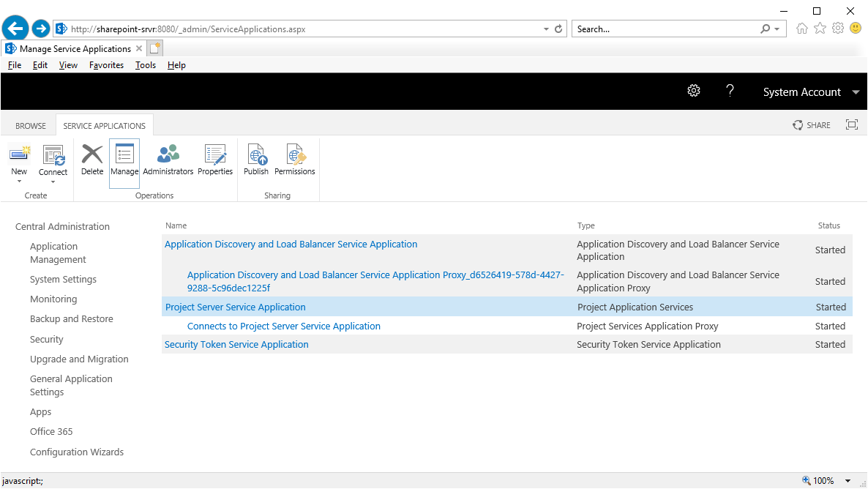Go to Central Administration home
Image resolution: width=868 pixels, height=489 pixels.
pos(62,226)
